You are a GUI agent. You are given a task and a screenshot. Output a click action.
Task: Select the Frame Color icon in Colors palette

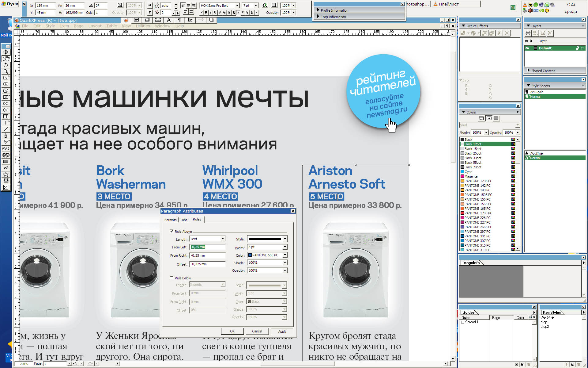[481, 118]
